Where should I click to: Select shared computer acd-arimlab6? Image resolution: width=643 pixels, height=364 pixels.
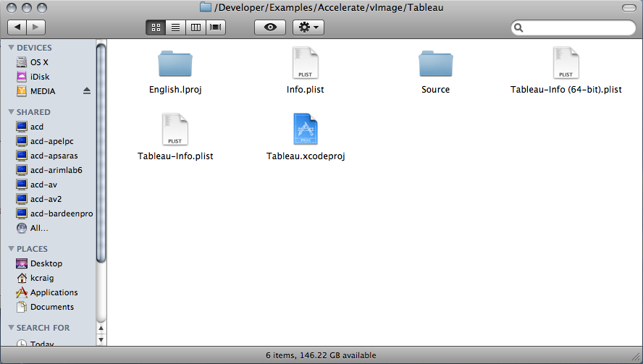(x=49, y=170)
